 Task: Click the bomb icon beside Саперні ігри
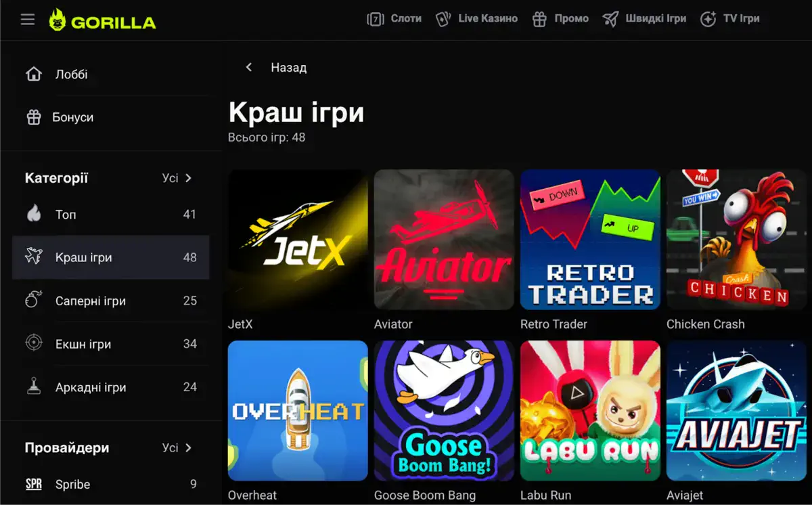point(34,301)
